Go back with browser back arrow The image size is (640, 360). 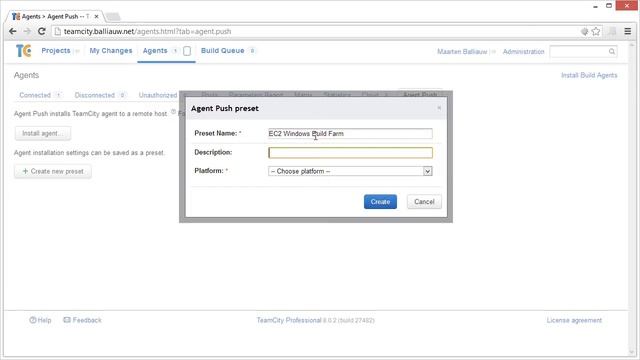coord(13,31)
